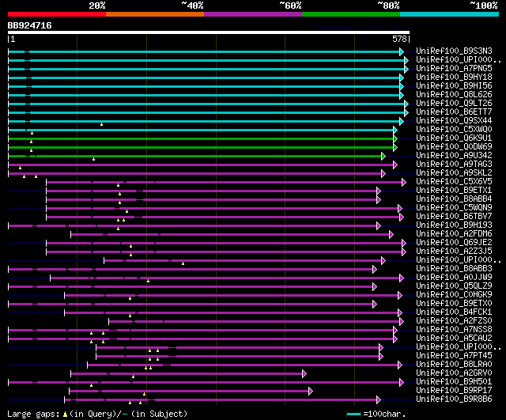Select the UniRef100_B9R8B6 label
The height and width of the screenshot is (420, 506).
(x=454, y=399)
